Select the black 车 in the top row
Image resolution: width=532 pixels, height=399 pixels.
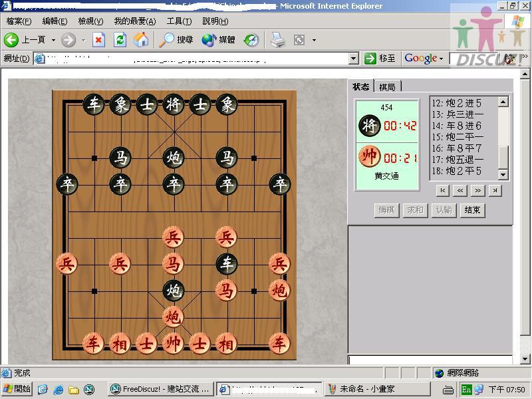(x=94, y=104)
